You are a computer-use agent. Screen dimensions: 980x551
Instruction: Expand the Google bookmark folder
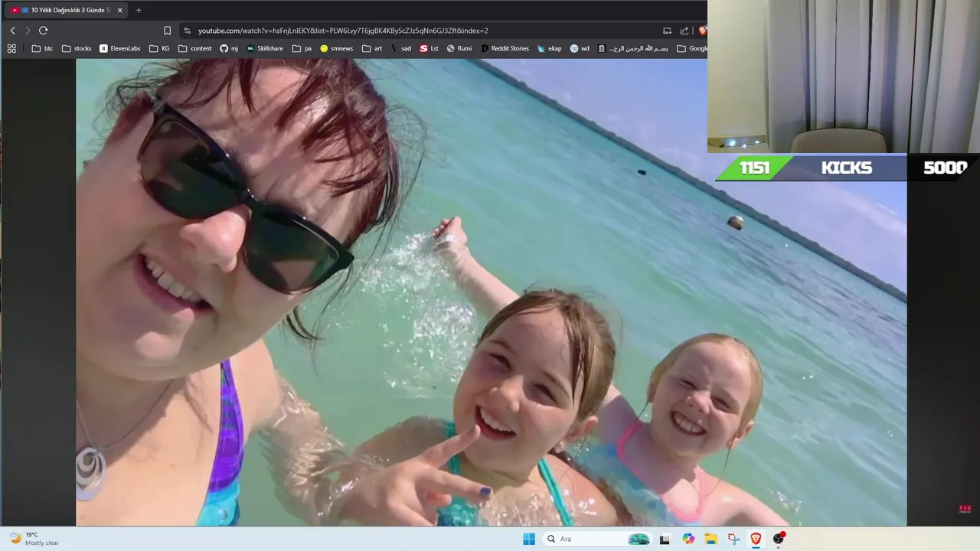point(692,48)
